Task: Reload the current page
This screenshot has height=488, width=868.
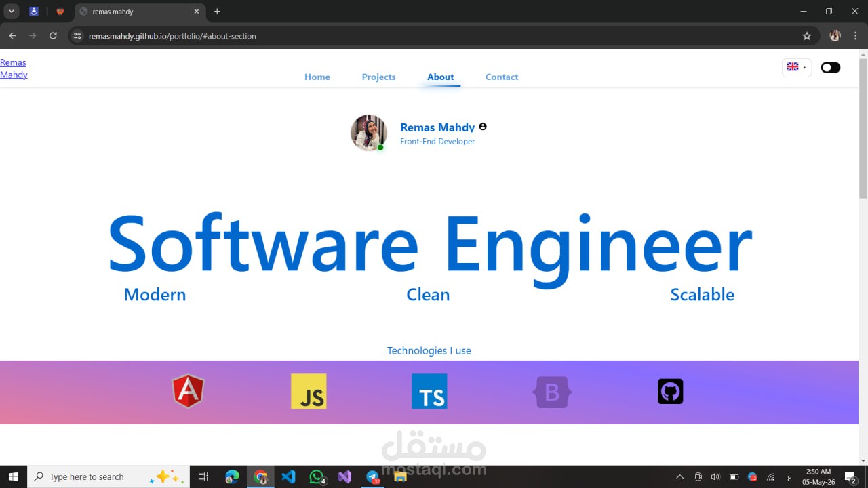Action: tap(53, 36)
